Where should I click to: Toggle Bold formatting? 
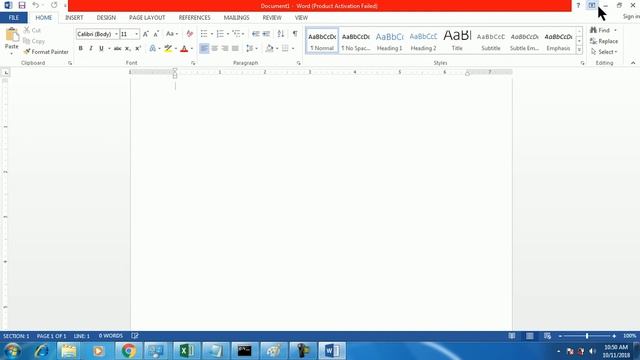click(x=80, y=49)
